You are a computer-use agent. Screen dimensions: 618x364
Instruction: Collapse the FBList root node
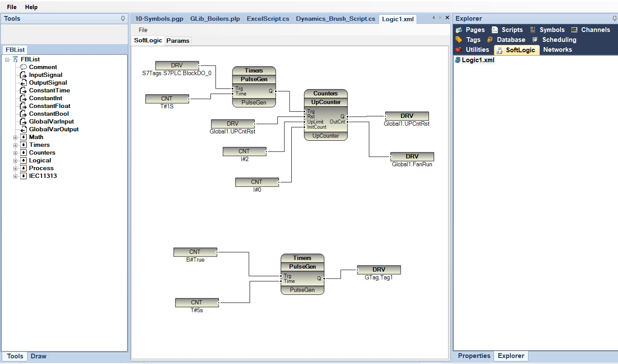click(7, 60)
